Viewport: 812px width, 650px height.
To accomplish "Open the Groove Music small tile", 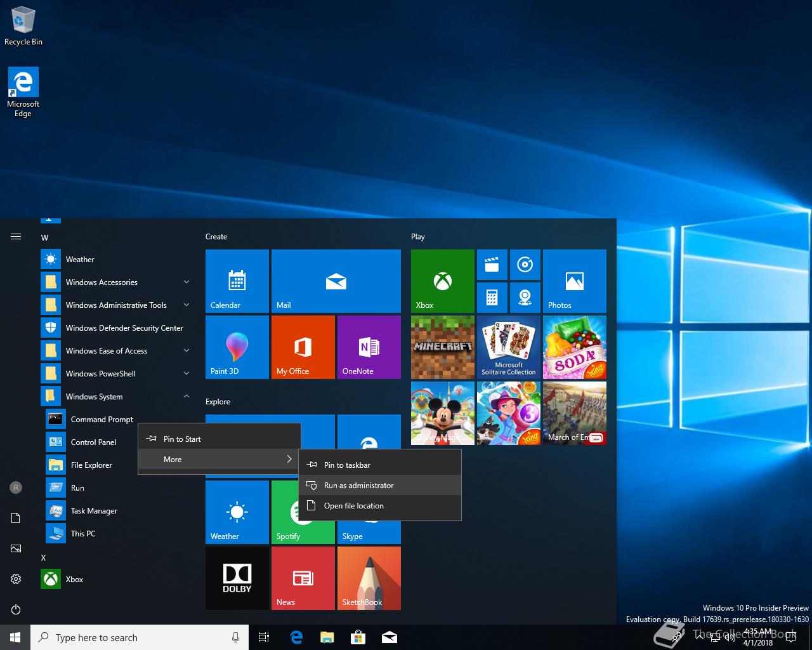I will tap(525, 265).
